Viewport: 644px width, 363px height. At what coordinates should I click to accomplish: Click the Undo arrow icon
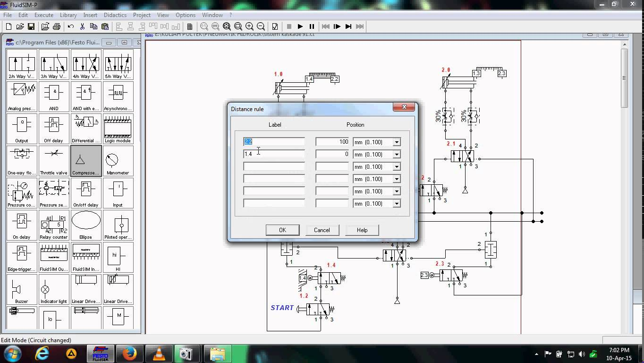click(71, 26)
